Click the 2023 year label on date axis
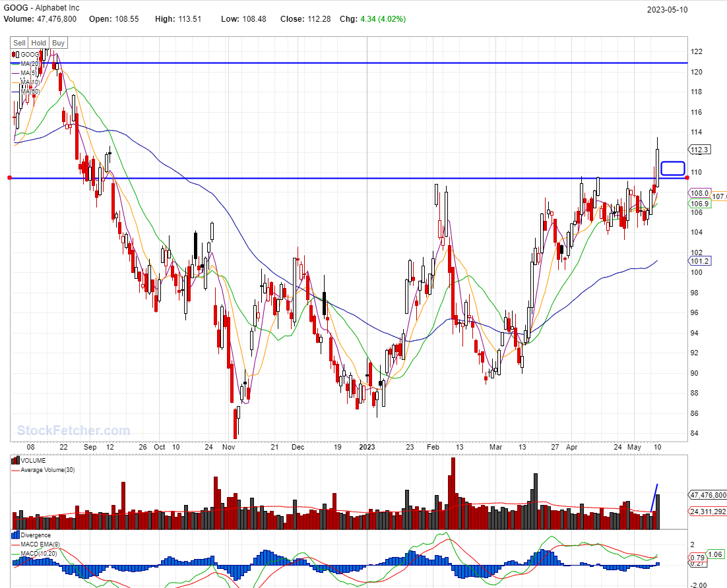This screenshot has width=727, height=588. [x=367, y=447]
